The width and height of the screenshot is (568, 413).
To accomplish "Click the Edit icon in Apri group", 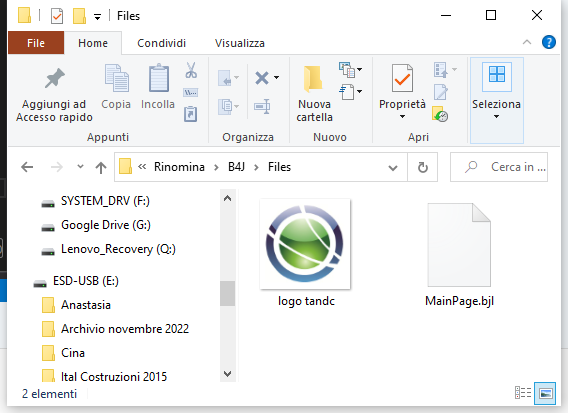I will (x=441, y=92).
